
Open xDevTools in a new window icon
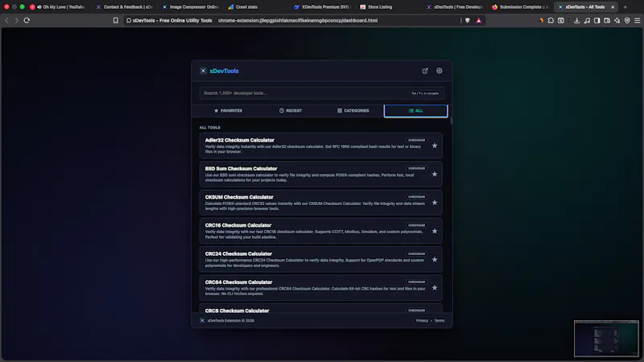point(425,71)
